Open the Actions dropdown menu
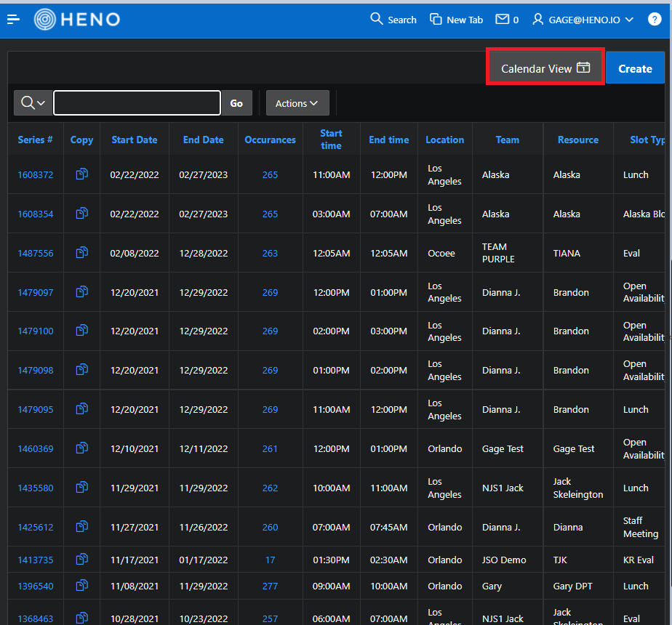The height and width of the screenshot is (625, 672). coord(297,103)
